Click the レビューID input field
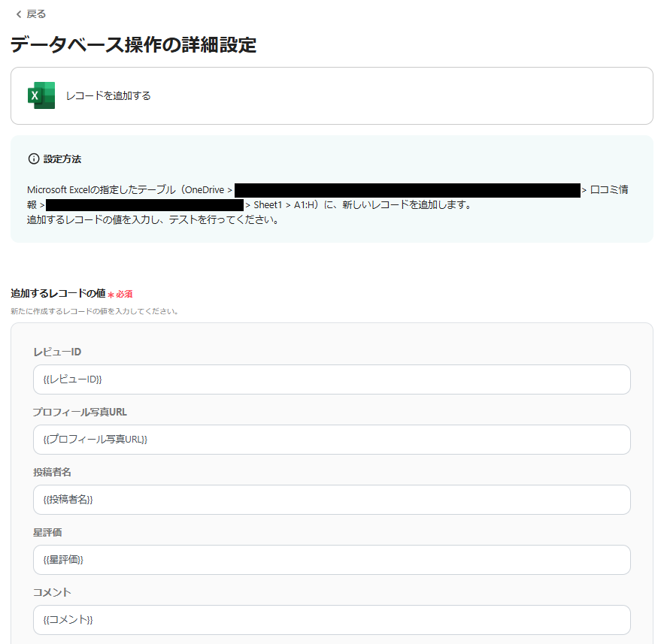The image size is (667, 644). 331,379
